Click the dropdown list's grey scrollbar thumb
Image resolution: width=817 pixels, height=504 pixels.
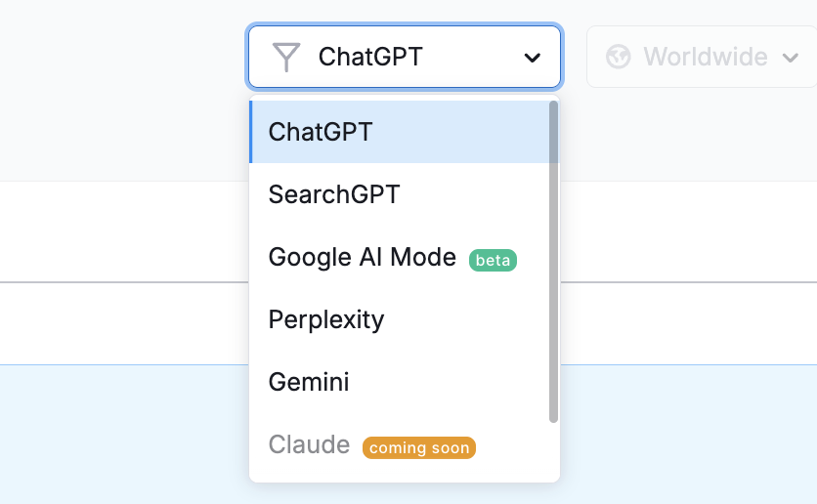point(553,262)
